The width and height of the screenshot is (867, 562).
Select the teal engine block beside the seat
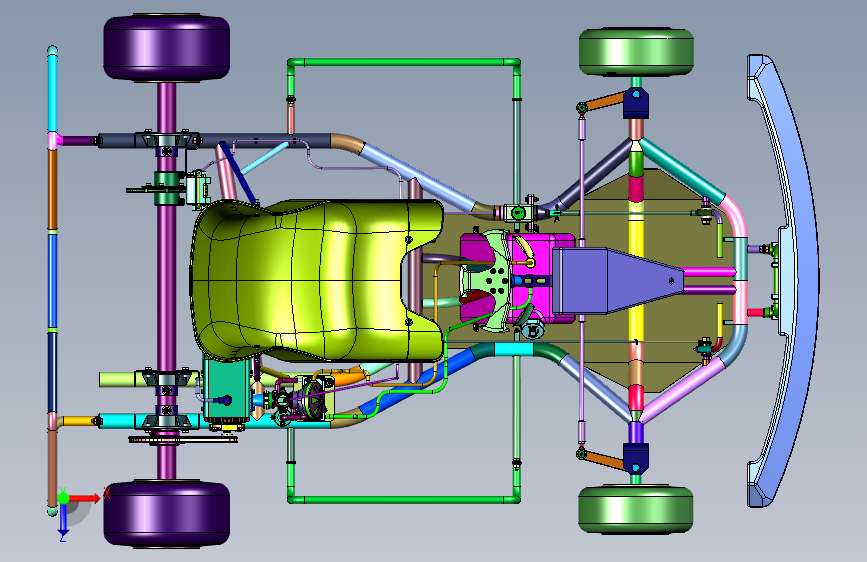coord(226,391)
